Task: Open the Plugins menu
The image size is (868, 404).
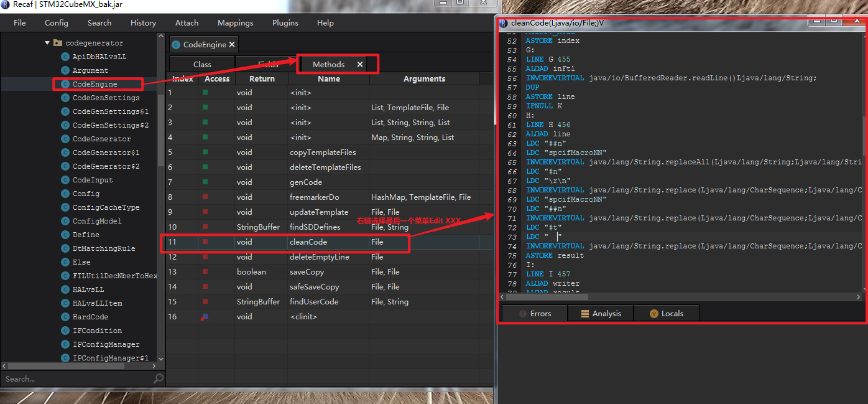Action: point(285,22)
